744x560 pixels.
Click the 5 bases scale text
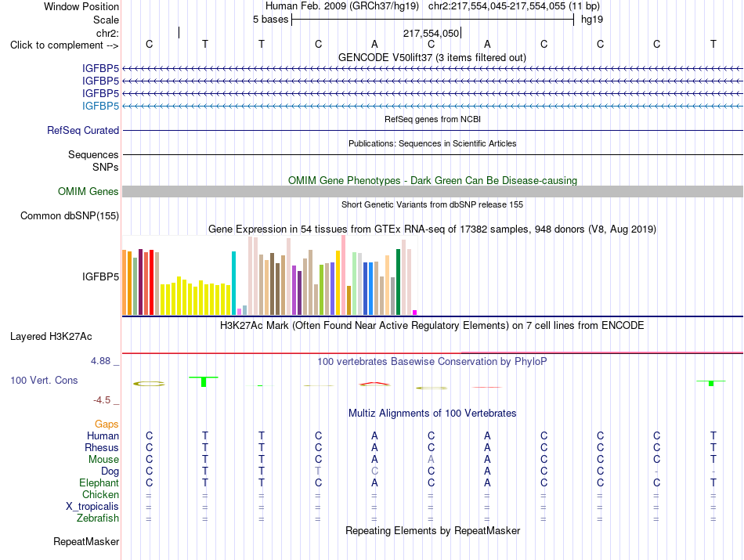point(270,20)
